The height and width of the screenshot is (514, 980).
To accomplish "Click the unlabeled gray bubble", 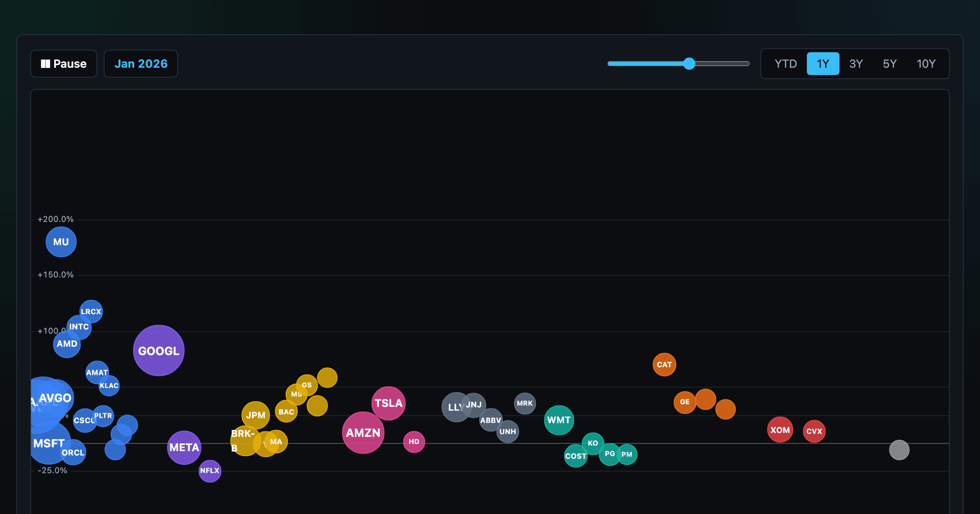I will (x=899, y=450).
